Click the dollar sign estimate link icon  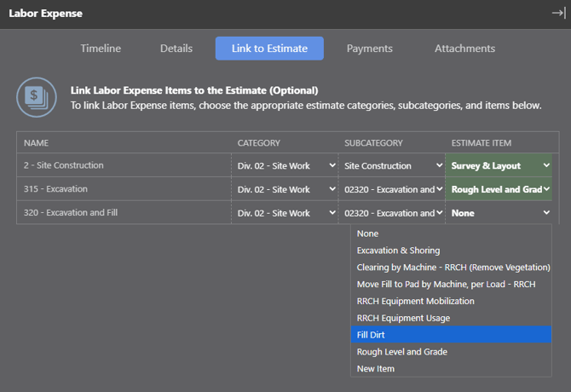[x=37, y=97]
